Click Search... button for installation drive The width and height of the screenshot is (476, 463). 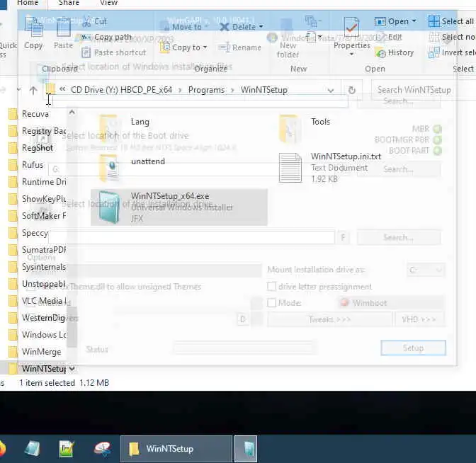[398, 237]
